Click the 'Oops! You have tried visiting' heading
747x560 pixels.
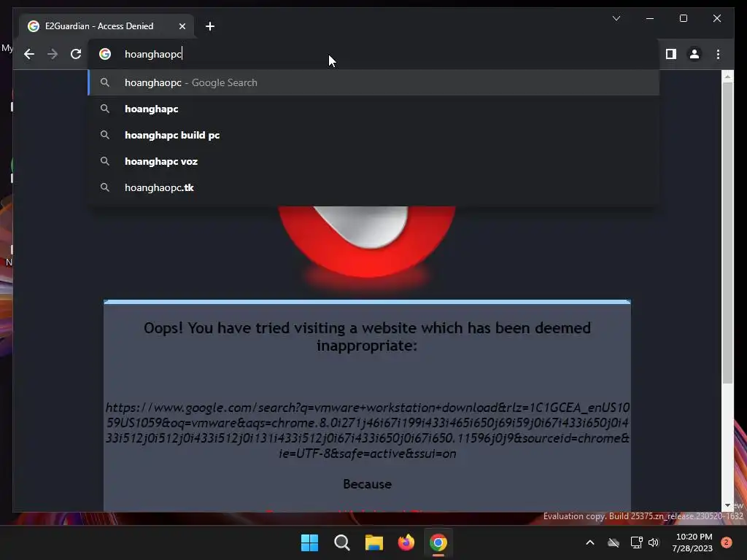pos(368,337)
